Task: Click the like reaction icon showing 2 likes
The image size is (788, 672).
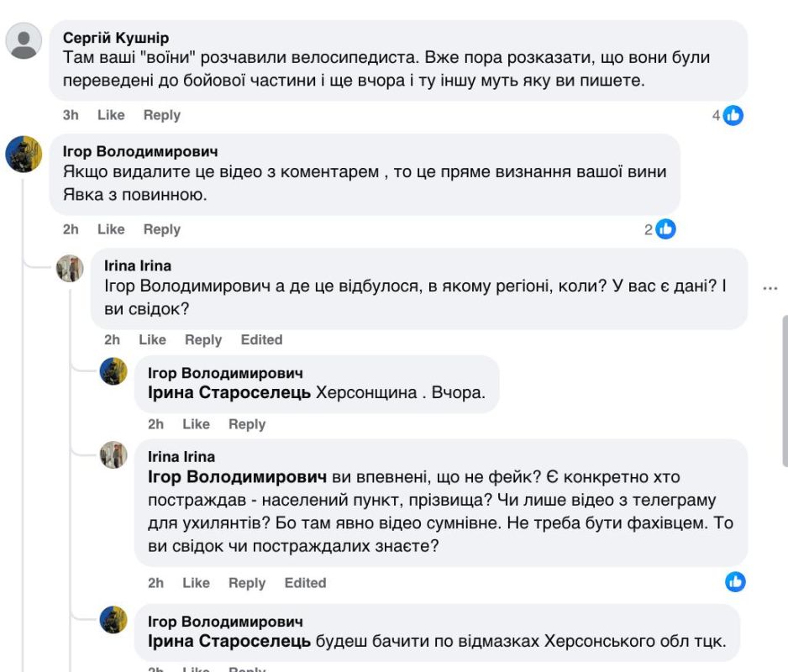Action: (665, 229)
